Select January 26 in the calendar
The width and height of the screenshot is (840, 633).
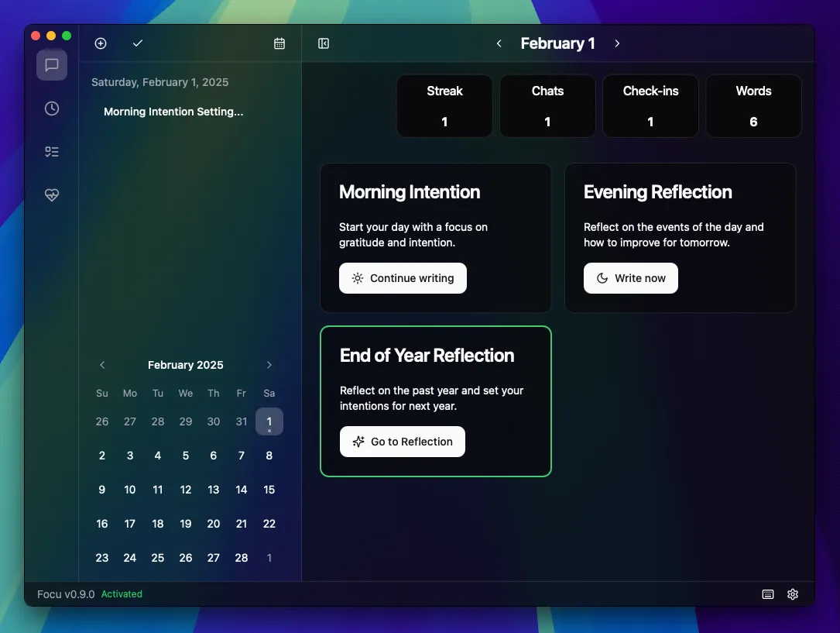101,421
